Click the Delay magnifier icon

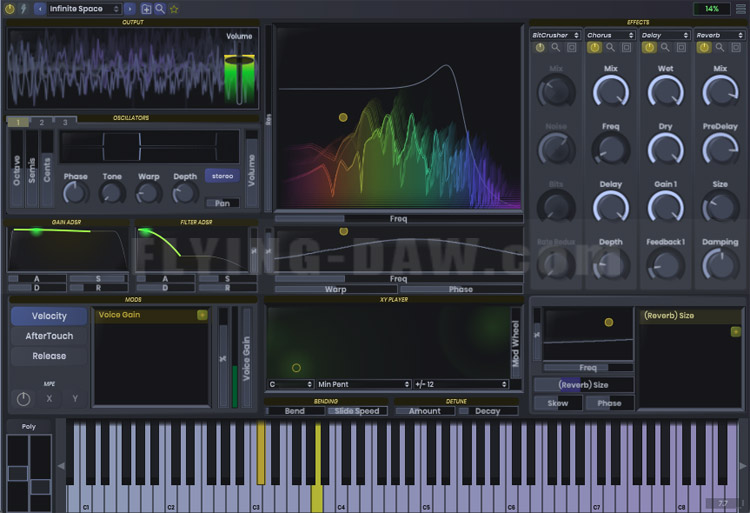coord(665,47)
